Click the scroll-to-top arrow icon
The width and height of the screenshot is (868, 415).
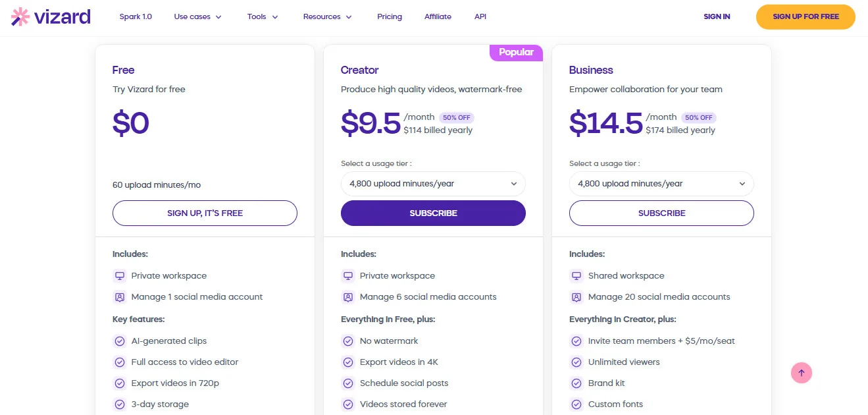click(802, 372)
